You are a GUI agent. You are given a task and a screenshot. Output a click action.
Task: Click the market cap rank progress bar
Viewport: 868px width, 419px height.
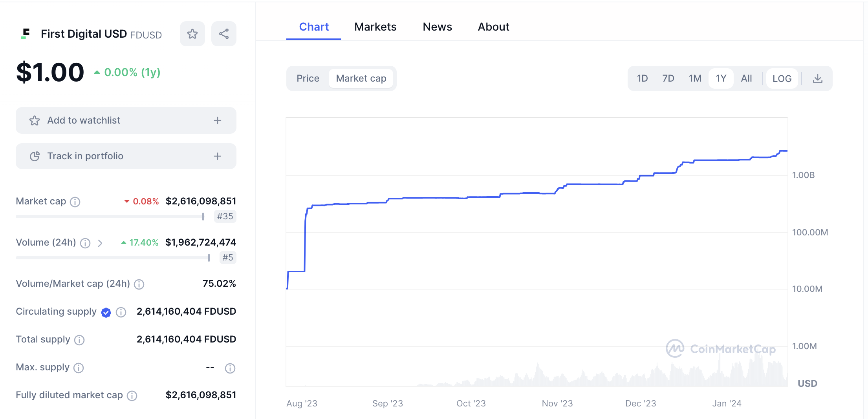(x=110, y=217)
